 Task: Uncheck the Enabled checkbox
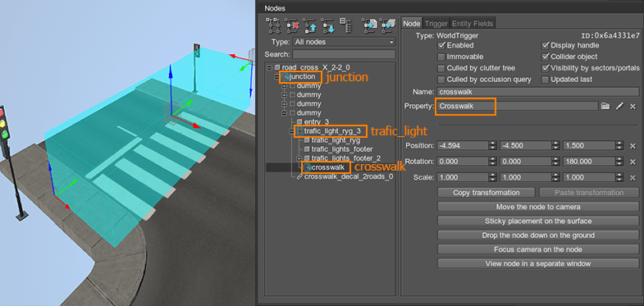coord(441,45)
